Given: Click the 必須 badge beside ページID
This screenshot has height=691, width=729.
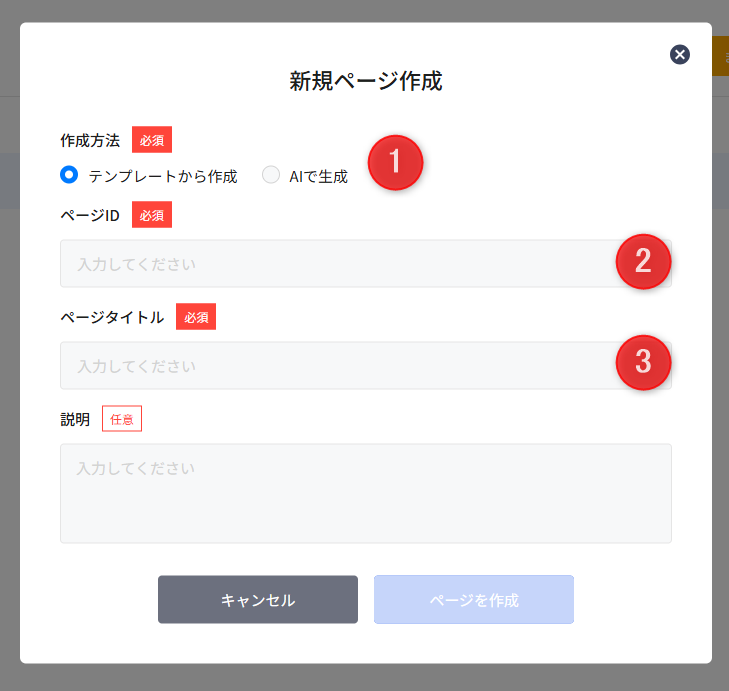Looking at the screenshot, I should pos(152,214).
